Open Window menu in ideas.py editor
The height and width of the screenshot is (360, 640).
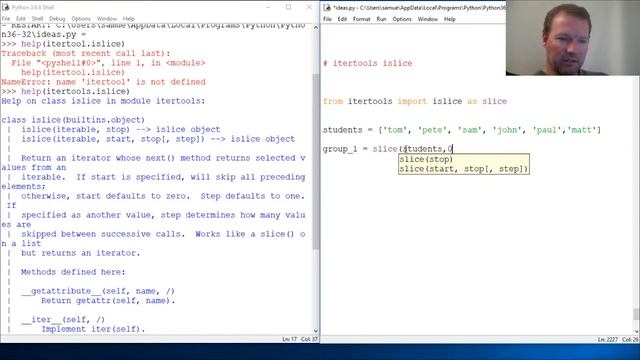pyautogui.click(x=428, y=19)
